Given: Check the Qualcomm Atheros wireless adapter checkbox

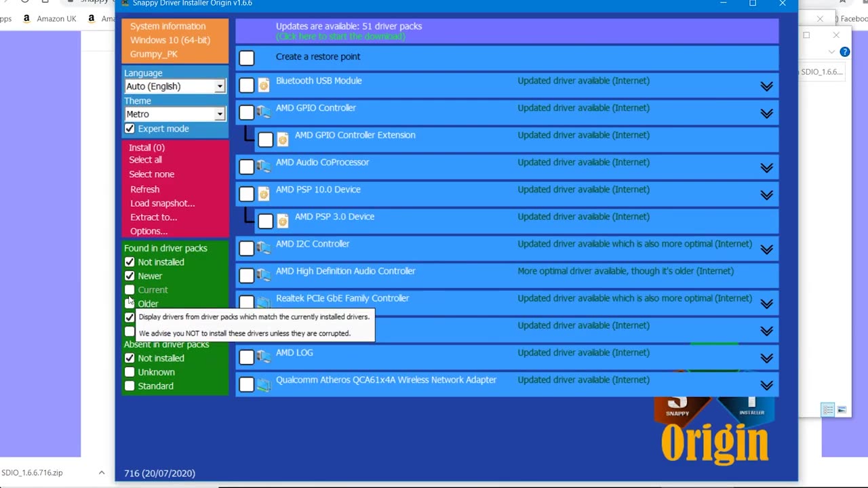Looking at the screenshot, I should [x=247, y=384].
